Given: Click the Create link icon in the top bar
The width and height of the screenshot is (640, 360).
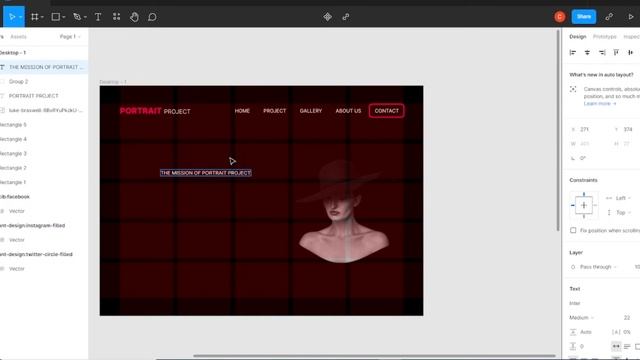Looking at the screenshot, I should (x=346, y=17).
